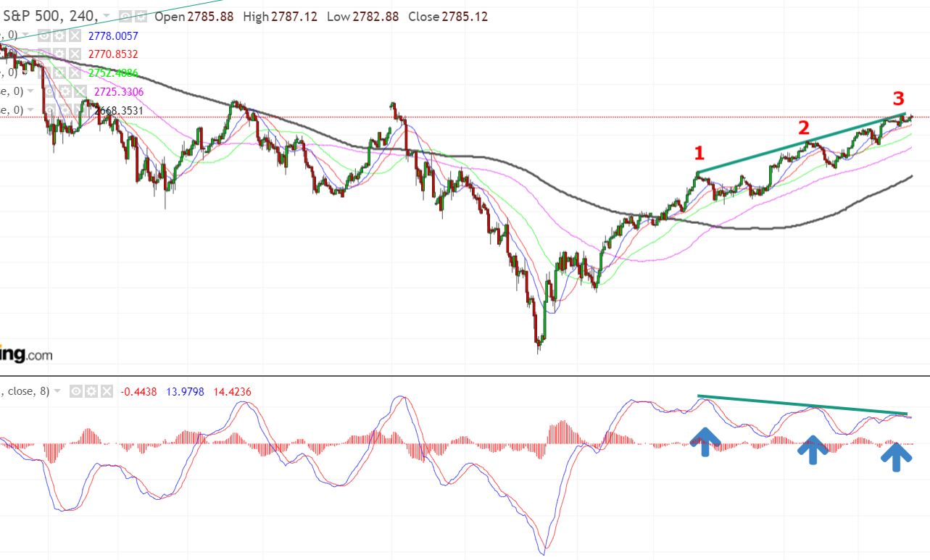
Task: Open settings gear of the close, 8 oscillator
Action: tap(91, 391)
